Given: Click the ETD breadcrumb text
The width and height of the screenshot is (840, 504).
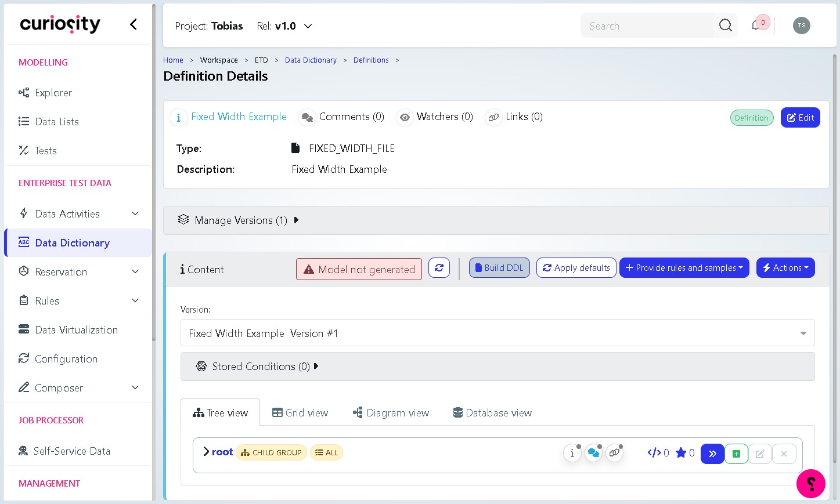Looking at the screenshot, I should coord(261,60).
